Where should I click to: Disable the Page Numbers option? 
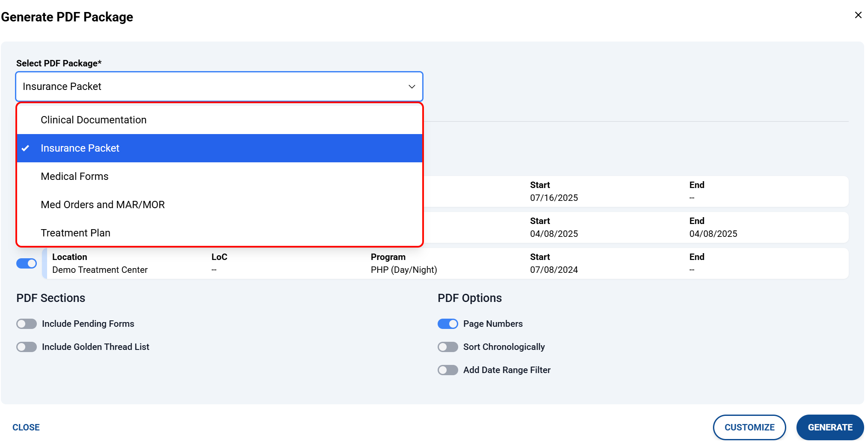point(447,324)
